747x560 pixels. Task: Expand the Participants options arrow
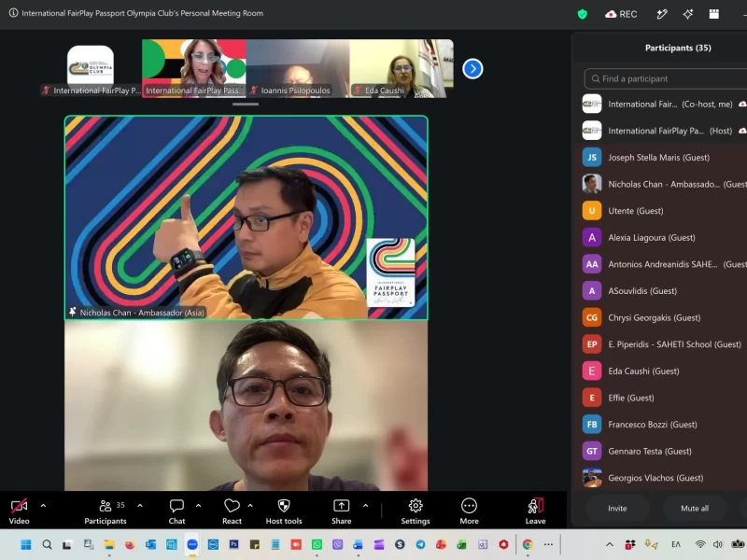click(140, 505)
